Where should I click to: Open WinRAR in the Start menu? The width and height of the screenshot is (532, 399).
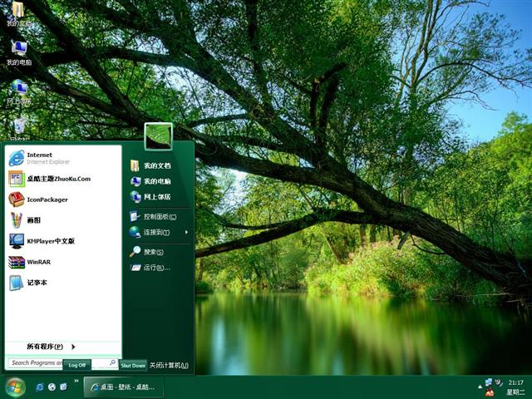coord(38,262)
